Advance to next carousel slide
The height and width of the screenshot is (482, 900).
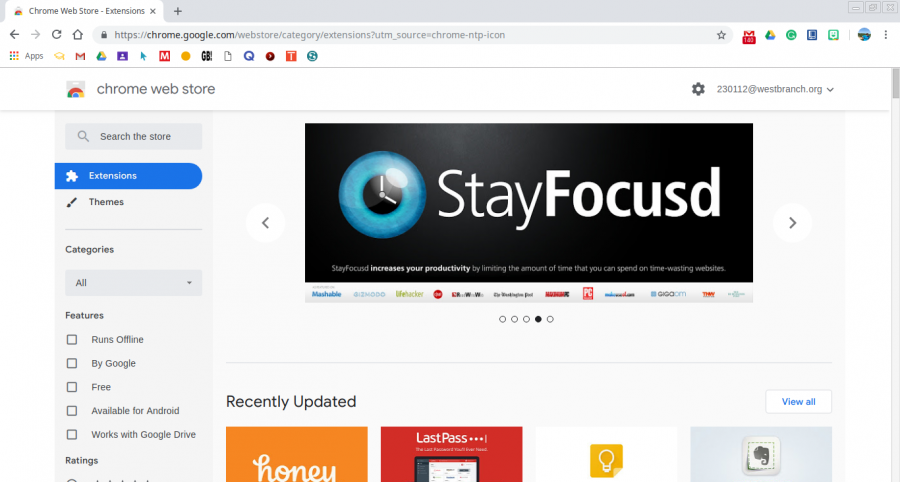792,223
